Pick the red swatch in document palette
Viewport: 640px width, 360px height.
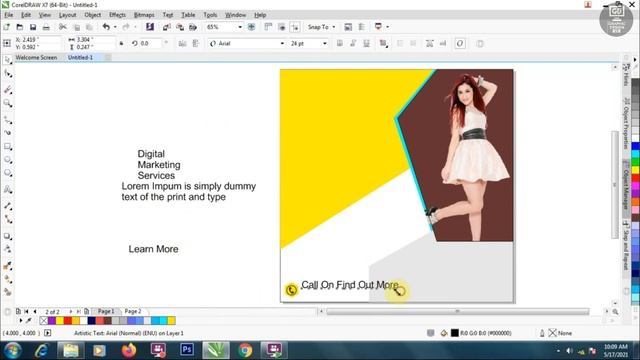[68, 321]
